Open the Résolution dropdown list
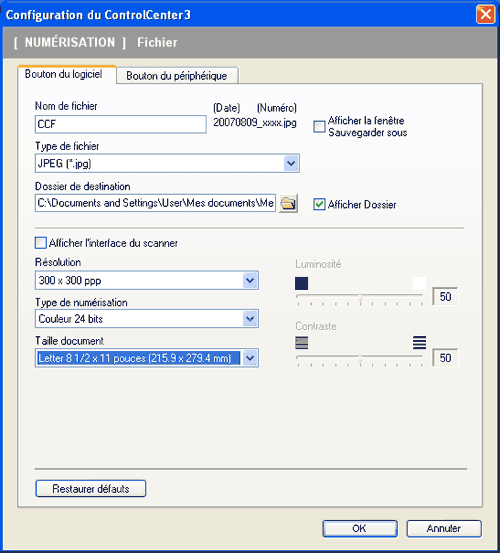 click(x=250, y=280)
